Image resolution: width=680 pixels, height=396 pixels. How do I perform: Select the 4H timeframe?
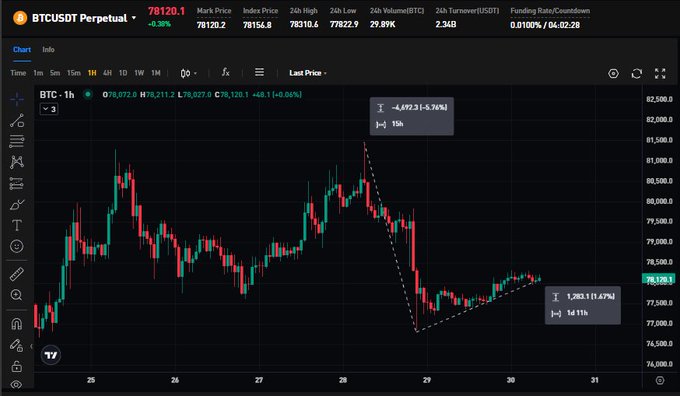click(108, 73)
